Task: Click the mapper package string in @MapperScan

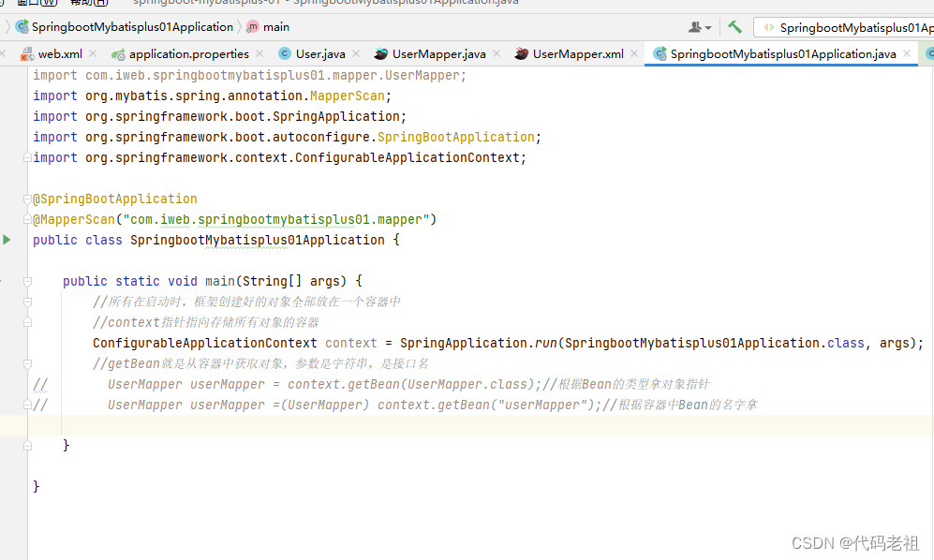Action: [275, 220]
